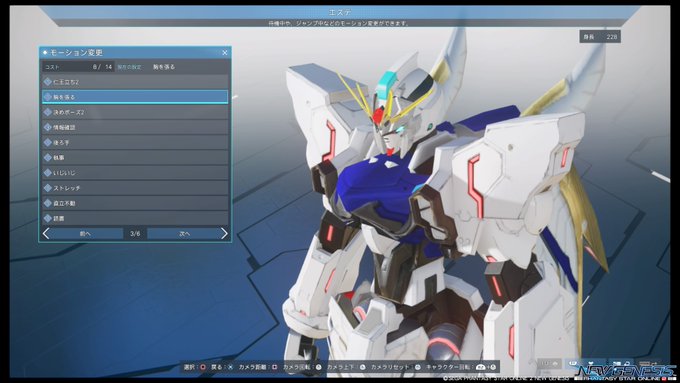Viewport: 680px width, 383px height.
Task: Click the left arrow page chevron
Action: [46, 234]
